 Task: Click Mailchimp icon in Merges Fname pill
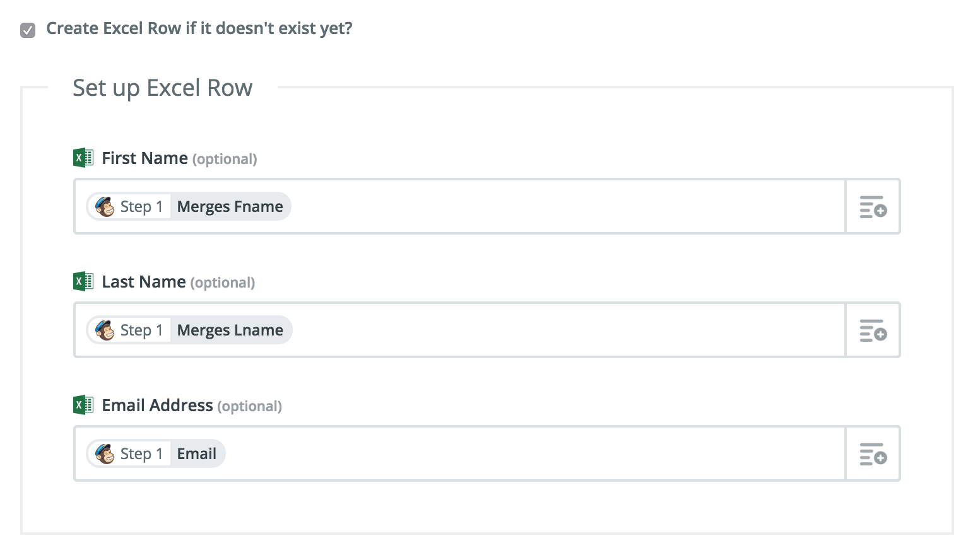click(x=105, y=206)
